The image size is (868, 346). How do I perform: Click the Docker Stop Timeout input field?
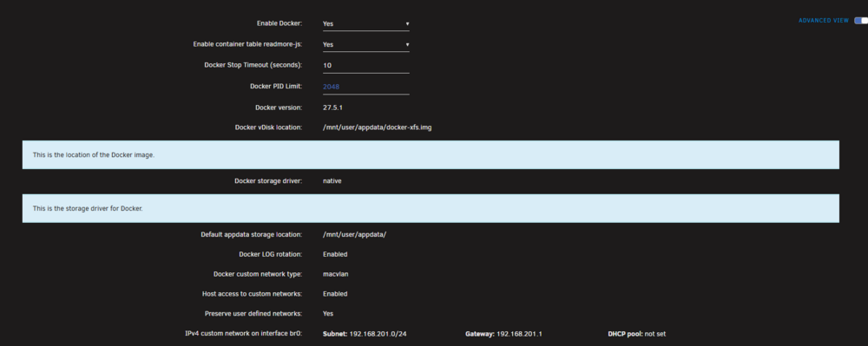[366, 65]
